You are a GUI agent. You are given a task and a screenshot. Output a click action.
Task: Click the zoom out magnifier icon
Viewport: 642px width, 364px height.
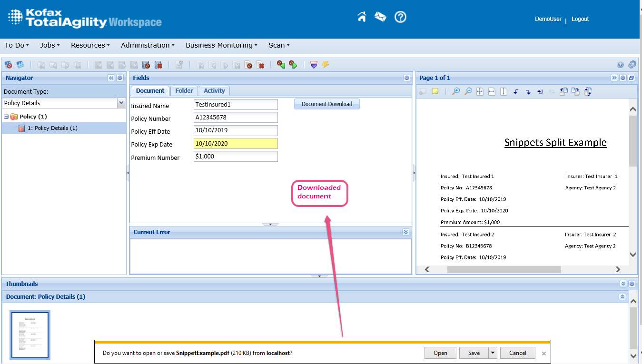[x=468, y=91]
